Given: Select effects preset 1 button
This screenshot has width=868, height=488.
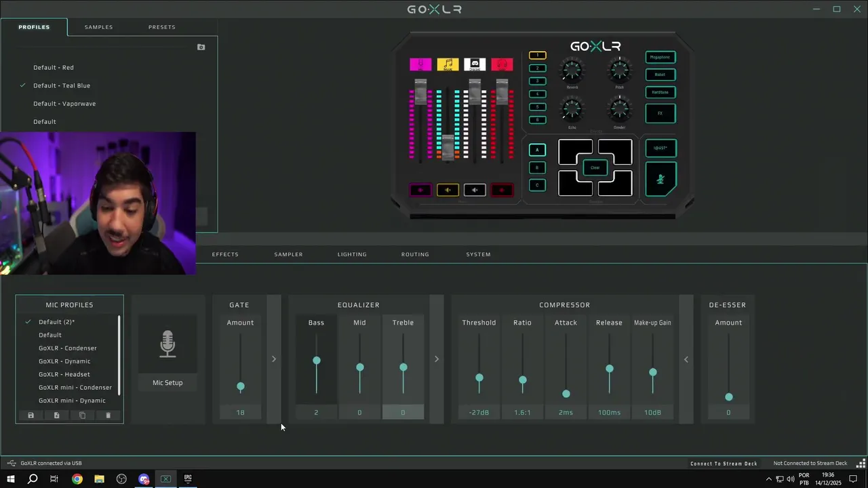Looking at the screenshot, I should 537,55.
